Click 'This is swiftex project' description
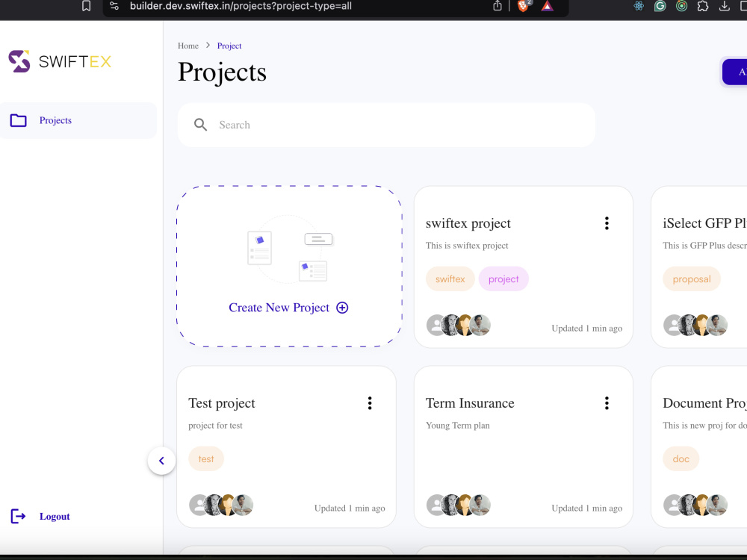747x560 pixels. coord(467,246)
